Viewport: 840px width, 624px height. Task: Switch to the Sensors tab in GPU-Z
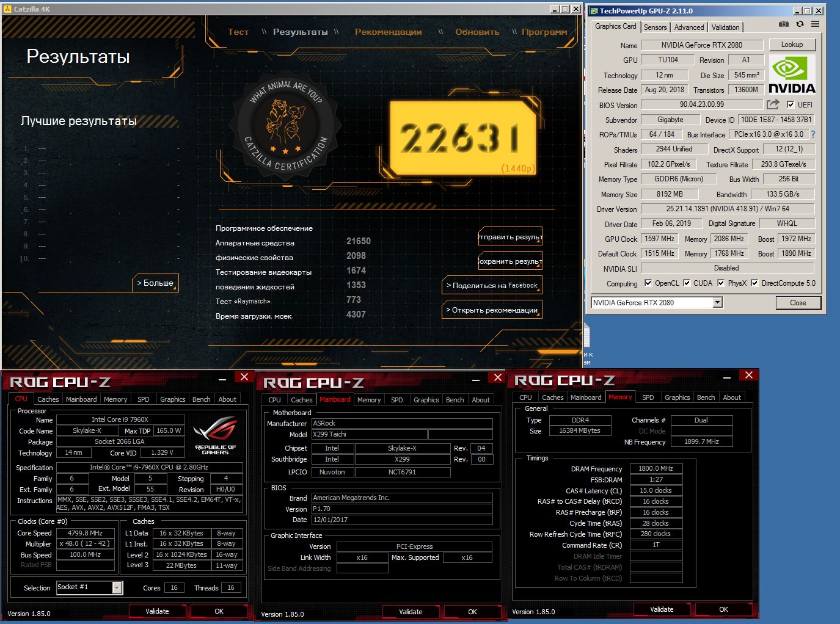click(655, 27)
